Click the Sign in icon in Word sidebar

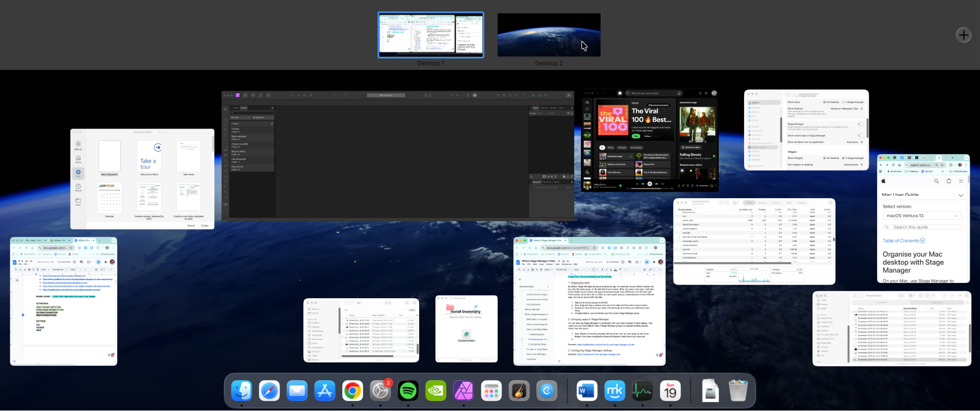pos(78,145)
